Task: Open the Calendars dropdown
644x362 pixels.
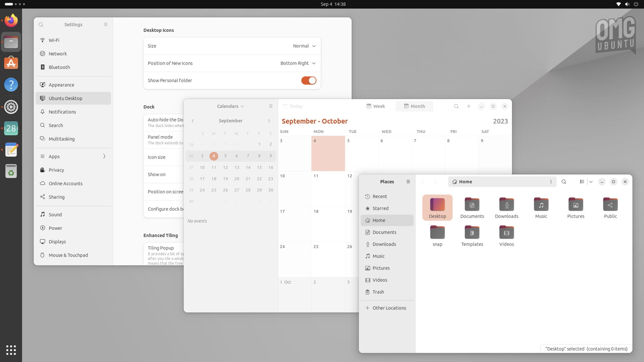Action: (x=230, y=106)
